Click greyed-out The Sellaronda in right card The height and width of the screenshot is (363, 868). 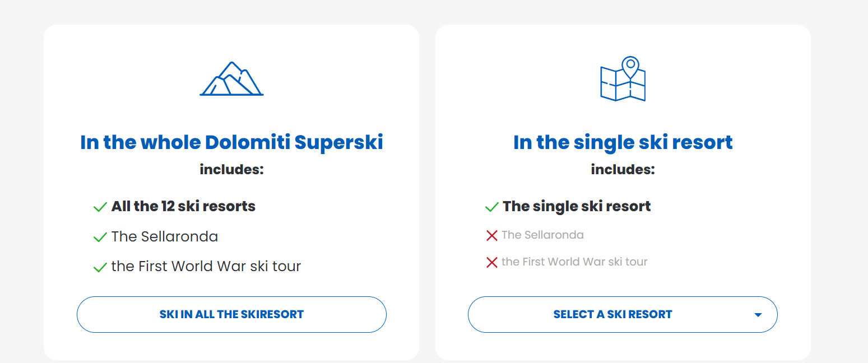click(x=542, y=235)
